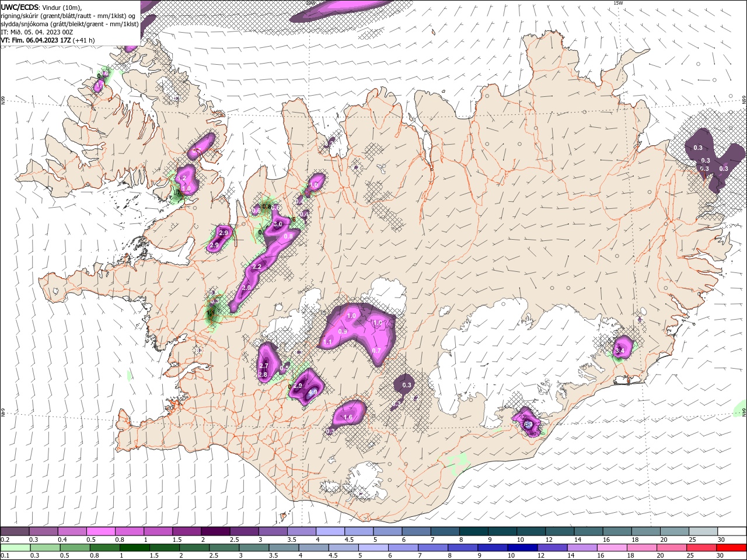The image size is (747, 560).
Task: Click the 20W longitude label
Action: (310, 3)
